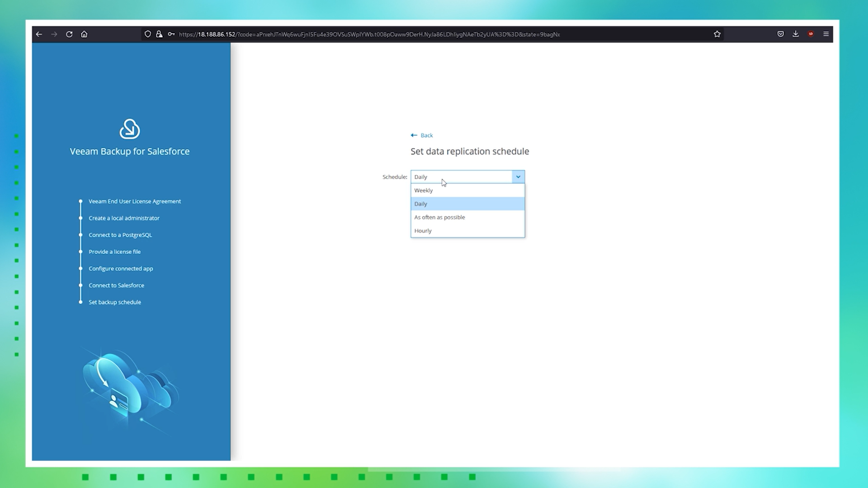The height and width of the screenshot is (488, 868).
Task: Go to Create a local administrator step
Action: (124, 218)
